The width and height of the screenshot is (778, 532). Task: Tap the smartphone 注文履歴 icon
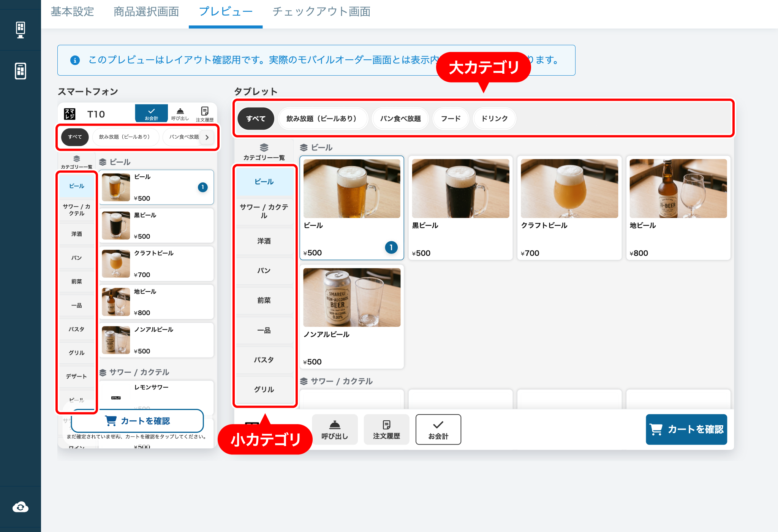pyautogui.click(x=205, y=111)
